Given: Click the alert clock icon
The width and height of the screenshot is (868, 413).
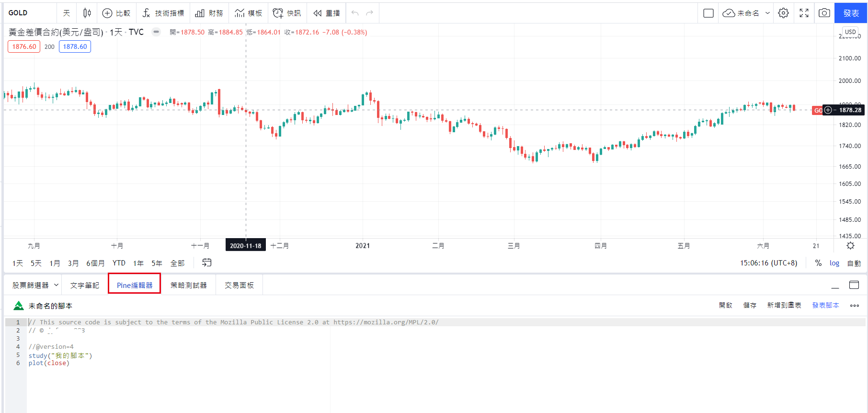Looking at the screenshot, I should (278, 13).
